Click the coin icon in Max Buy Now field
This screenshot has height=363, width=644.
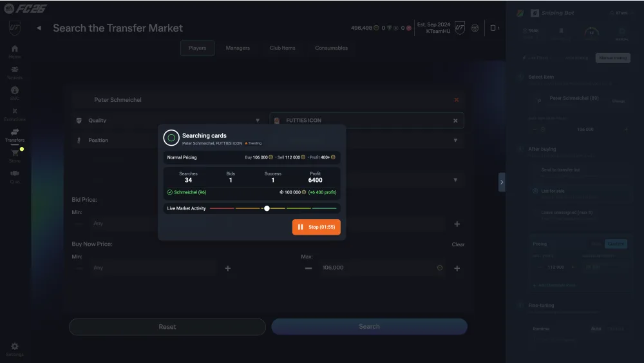(x=439, y=268)
